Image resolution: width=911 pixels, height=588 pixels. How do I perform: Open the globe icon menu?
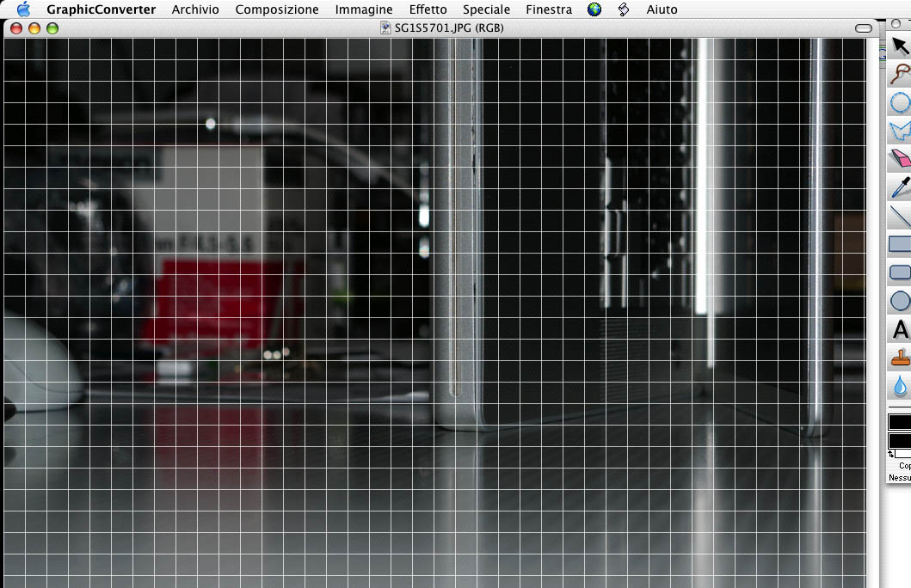(594, 9)
